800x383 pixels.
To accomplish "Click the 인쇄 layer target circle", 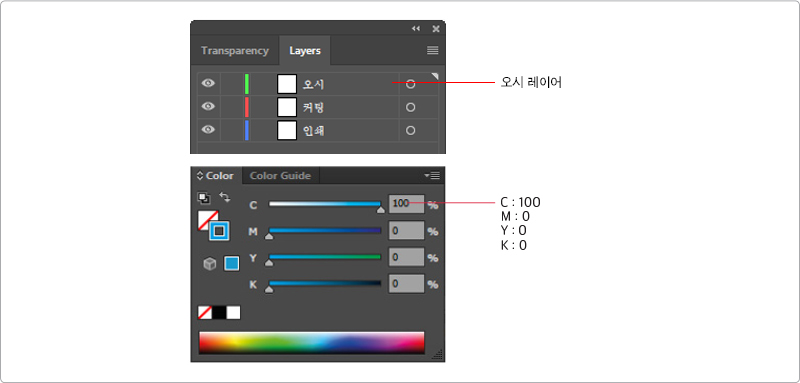I will coord(410,131).
